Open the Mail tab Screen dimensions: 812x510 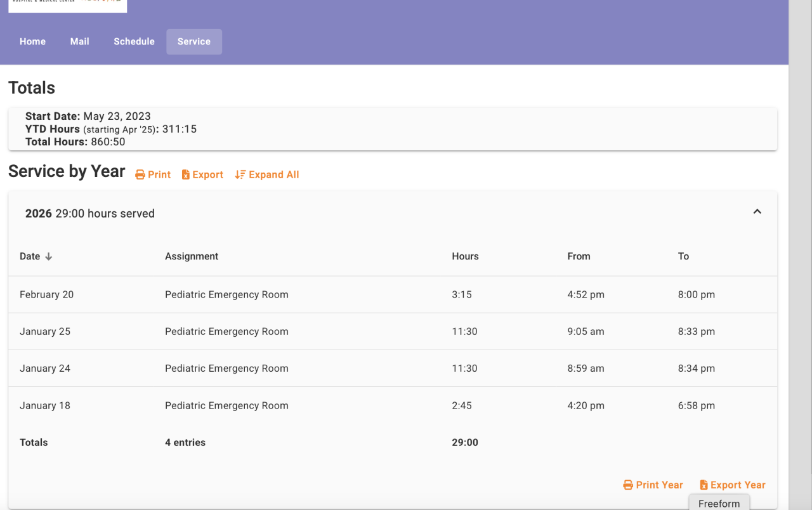coord(79,42)
